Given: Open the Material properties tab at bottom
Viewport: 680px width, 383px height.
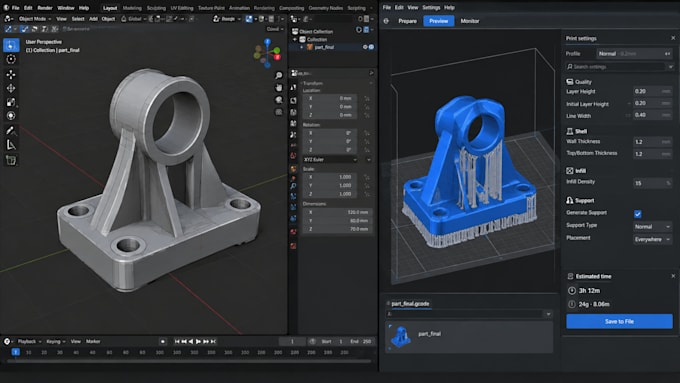Looking at the screenshot, I should pyautogui.click(x=294, y=246).
